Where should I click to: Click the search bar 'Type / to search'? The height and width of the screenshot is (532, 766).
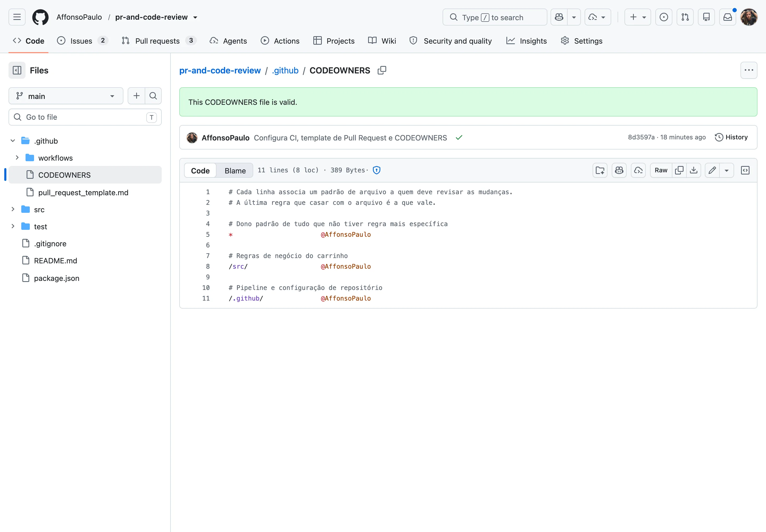click(495, 17)
